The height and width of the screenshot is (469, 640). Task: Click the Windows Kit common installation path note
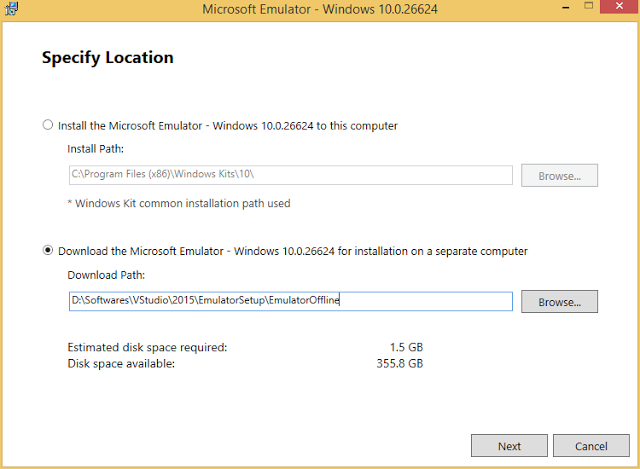pyautogui.click(x=179, y=204)
